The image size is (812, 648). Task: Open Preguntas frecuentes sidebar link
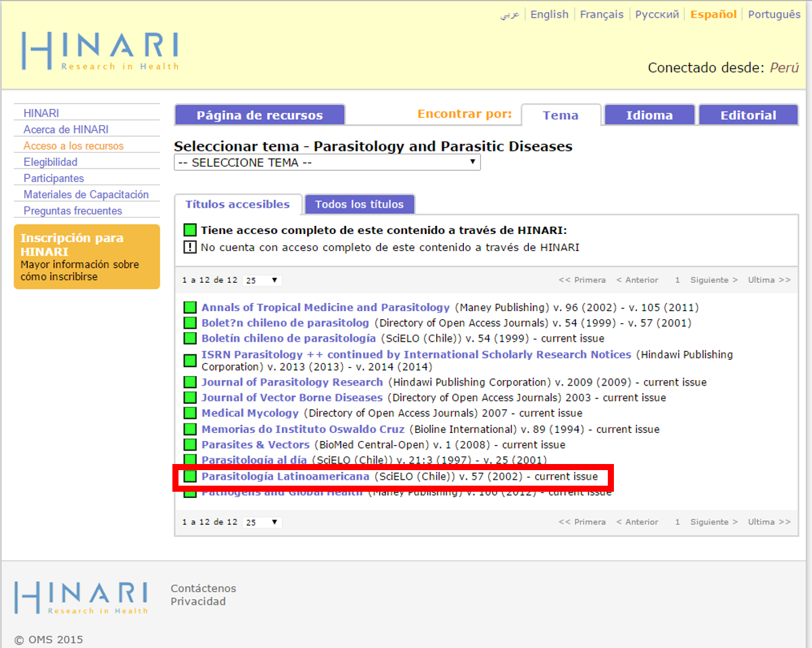click(73, 210)
